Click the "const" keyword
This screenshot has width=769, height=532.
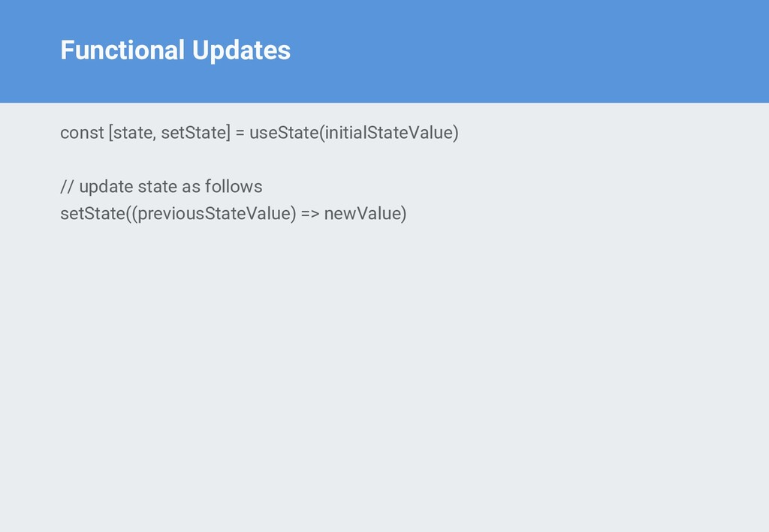click(x=82, y=133)
